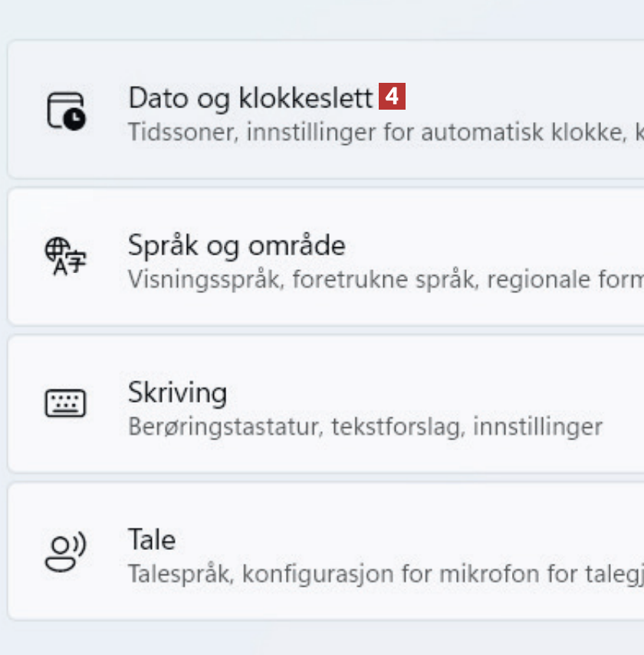Click the keyboard icon beside Skriving
Image resolution: width=644 pixels, height=655 pixels.
pos(66,403)
